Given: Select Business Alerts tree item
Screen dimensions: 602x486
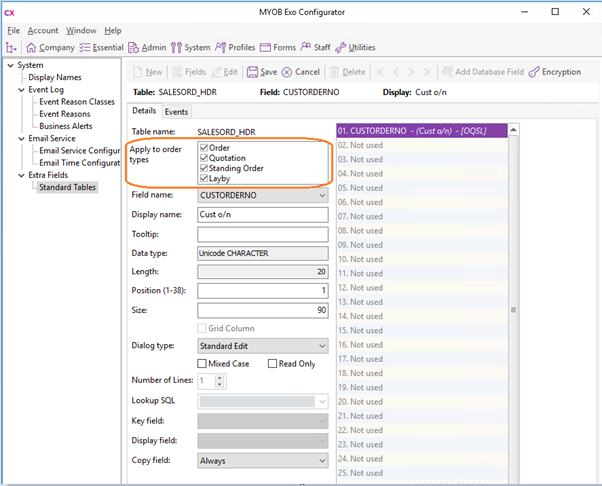Looking at the screenshot, I should click(66, 126).
